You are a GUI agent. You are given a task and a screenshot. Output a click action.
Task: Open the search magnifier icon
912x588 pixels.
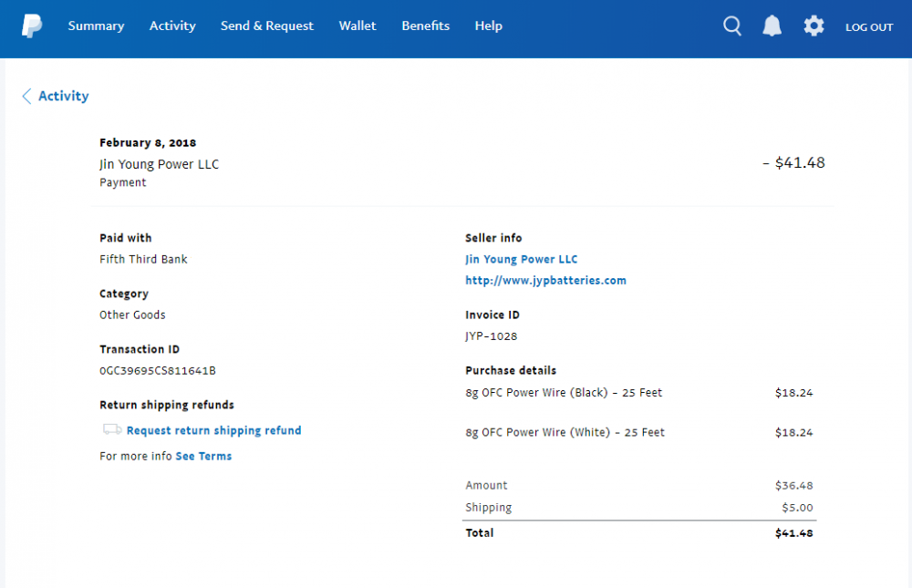(732, 26)
